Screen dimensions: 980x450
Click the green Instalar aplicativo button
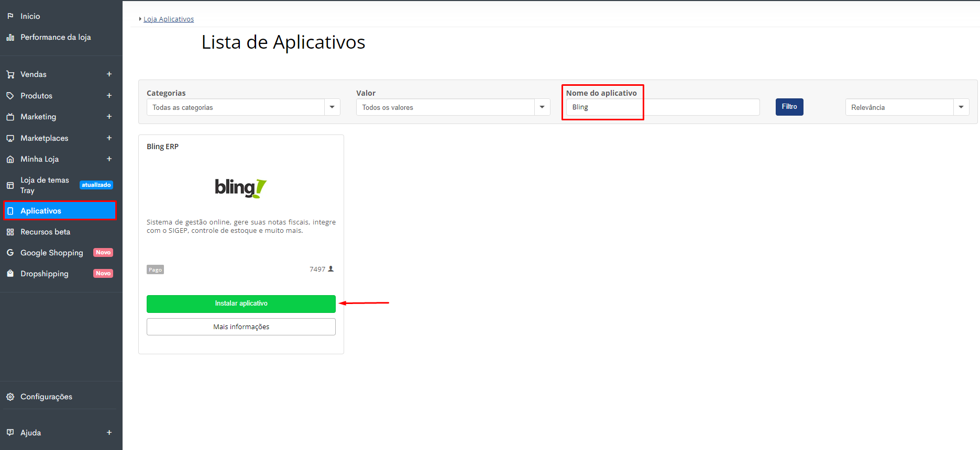click(241, 303)
